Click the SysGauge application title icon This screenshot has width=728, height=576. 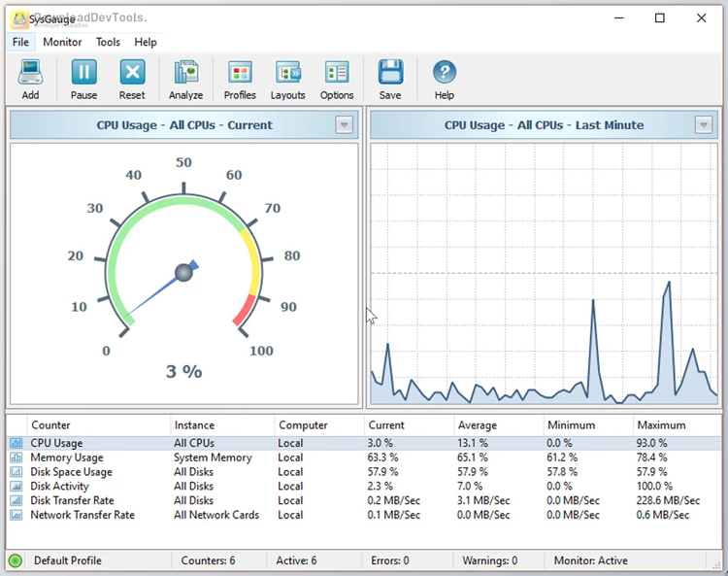[x=19, y=19]
